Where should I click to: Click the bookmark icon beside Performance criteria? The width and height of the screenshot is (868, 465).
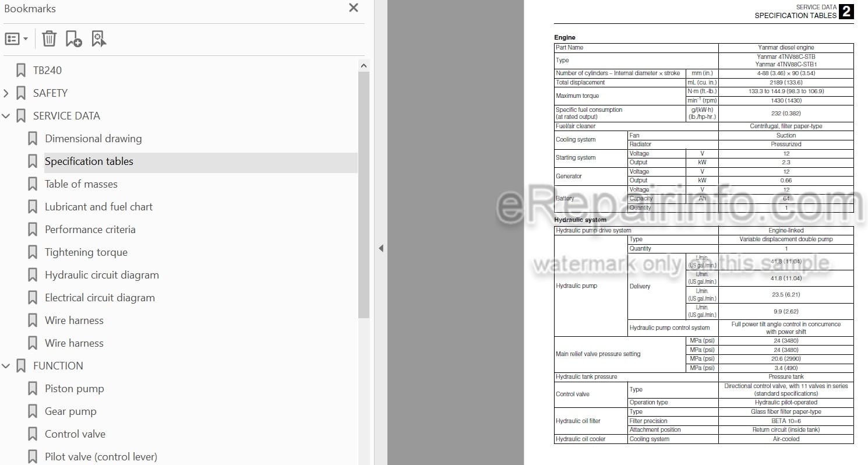33,230
